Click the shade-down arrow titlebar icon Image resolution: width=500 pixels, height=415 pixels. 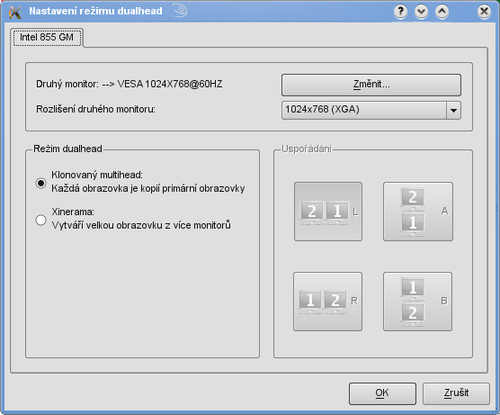(x=421, y=12)
